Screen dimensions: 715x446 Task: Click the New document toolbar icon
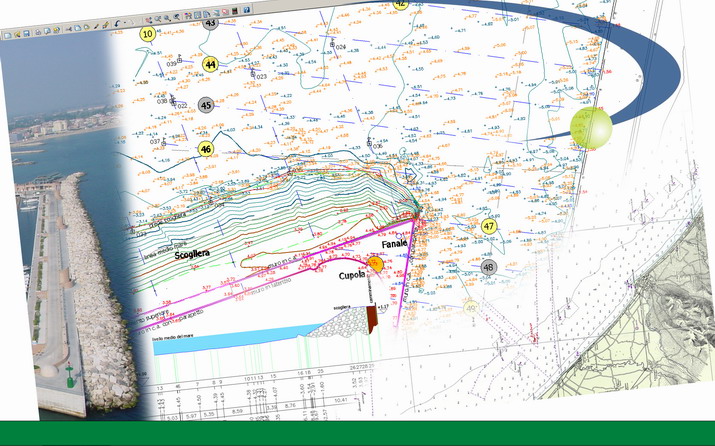coord(8,36)
